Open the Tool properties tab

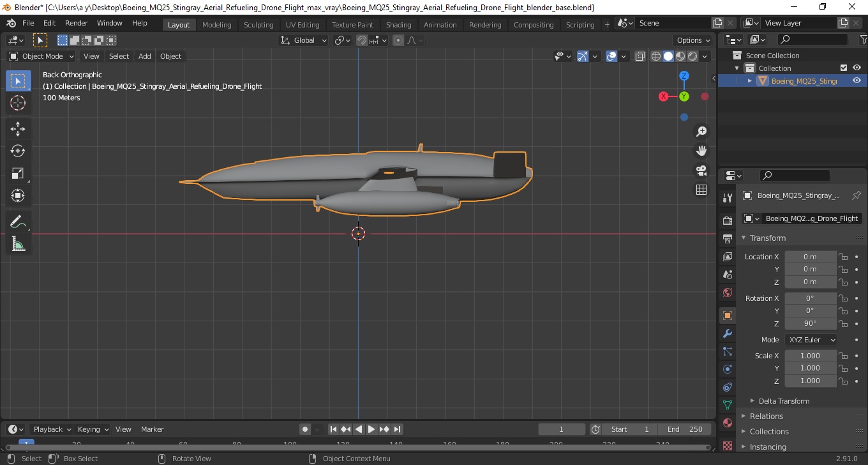(727, 197)
